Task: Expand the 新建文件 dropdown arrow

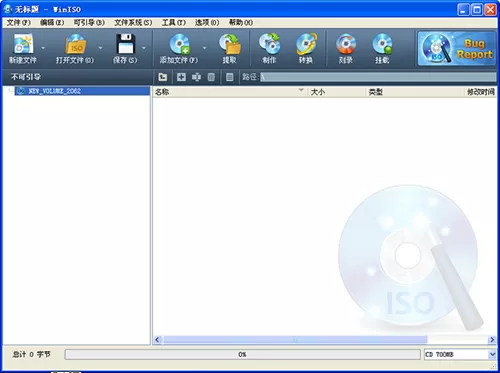Action: coord(43,48)
